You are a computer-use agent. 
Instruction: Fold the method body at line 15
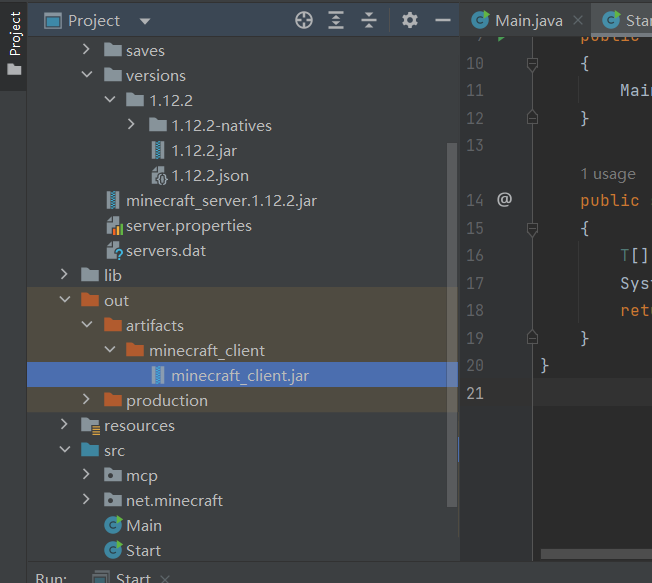pos(532,229)
